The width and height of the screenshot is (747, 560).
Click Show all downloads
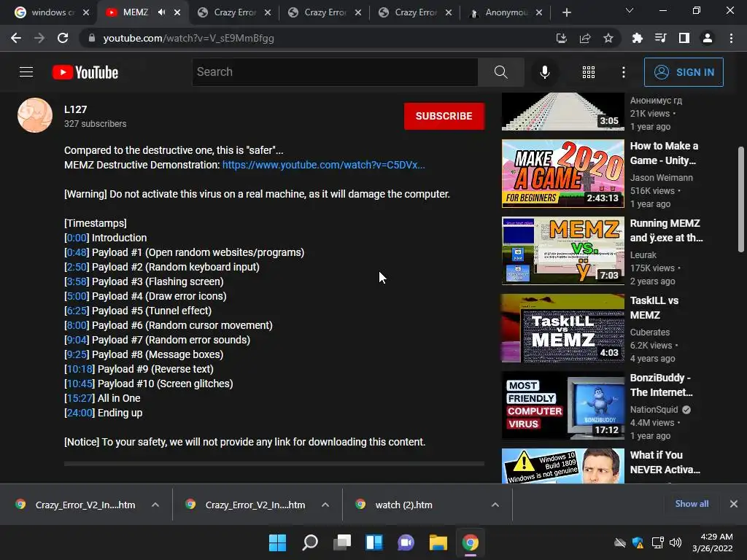[692, 504]
